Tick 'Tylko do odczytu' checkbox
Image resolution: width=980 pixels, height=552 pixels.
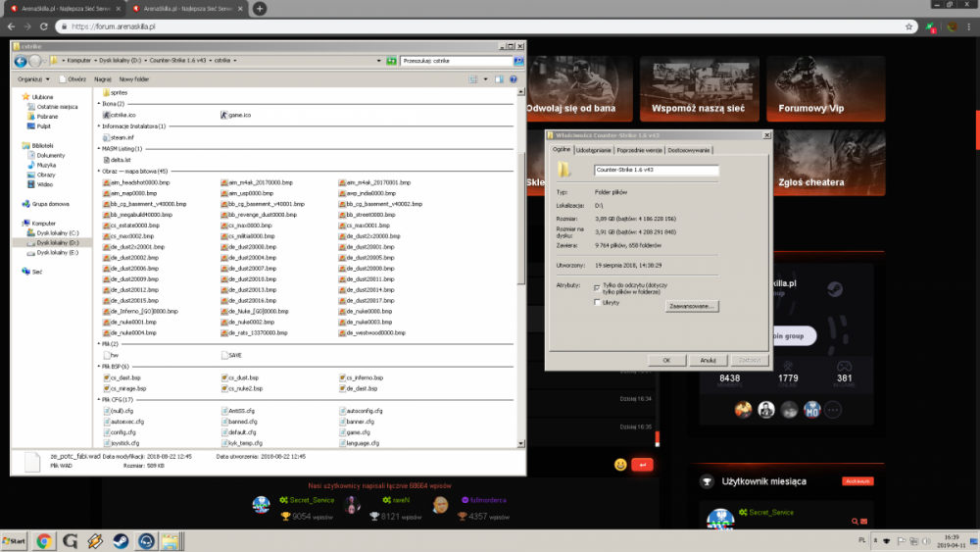coord(597,288)
